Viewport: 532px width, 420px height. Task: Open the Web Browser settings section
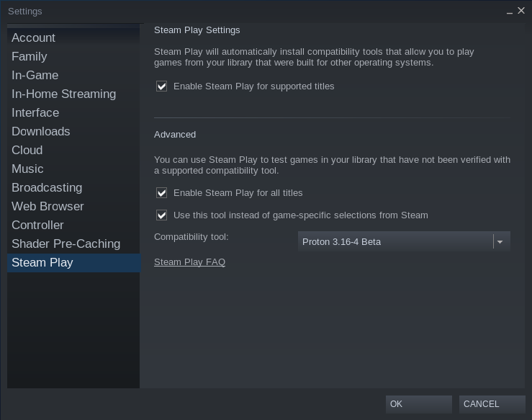48,206
